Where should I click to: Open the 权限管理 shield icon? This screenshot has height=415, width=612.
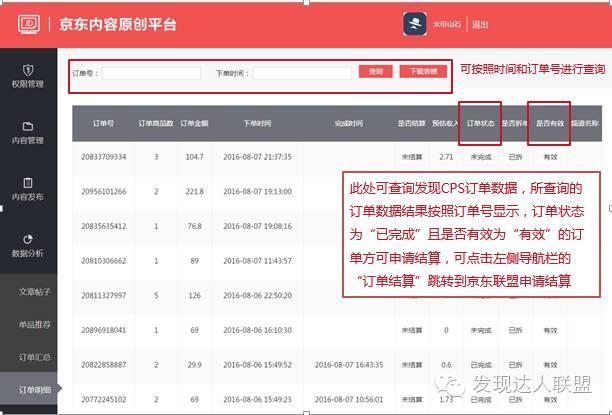(x=28, y=69)
